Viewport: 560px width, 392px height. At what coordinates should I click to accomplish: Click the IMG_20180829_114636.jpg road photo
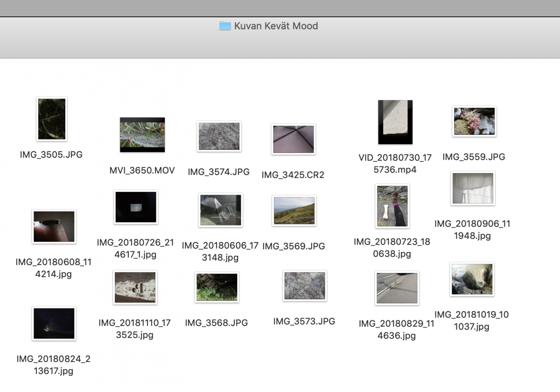point(397,288)
